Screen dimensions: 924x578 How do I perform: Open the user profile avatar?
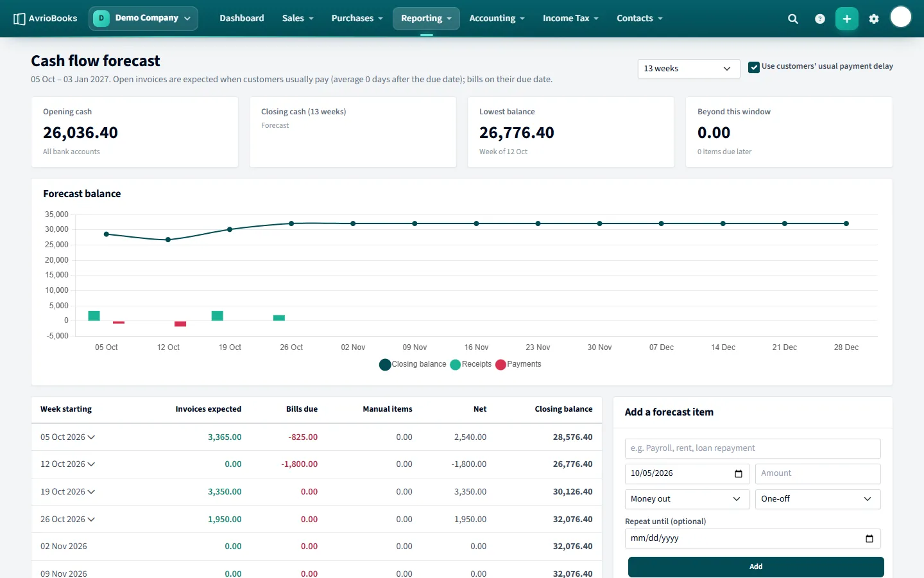click(x=901, y=17)
